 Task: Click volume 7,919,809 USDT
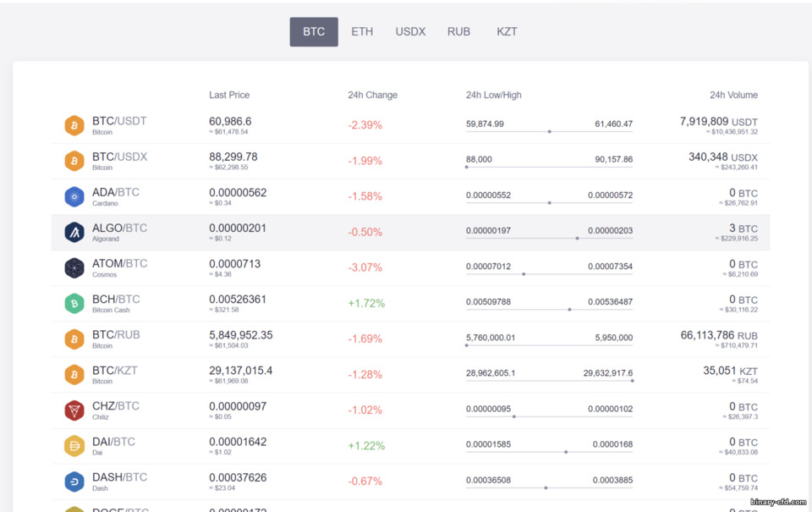[x=719, y=122]
